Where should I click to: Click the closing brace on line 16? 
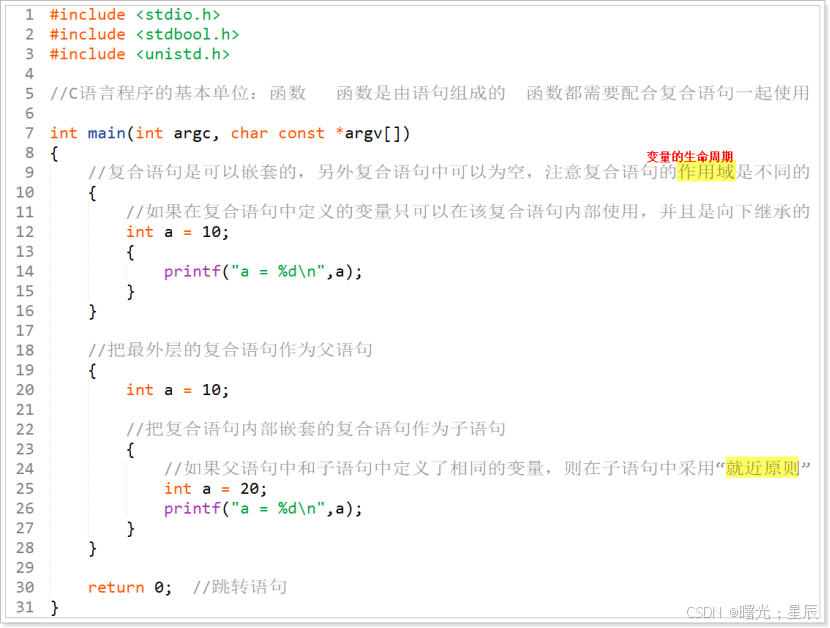[x=92, y=311]
